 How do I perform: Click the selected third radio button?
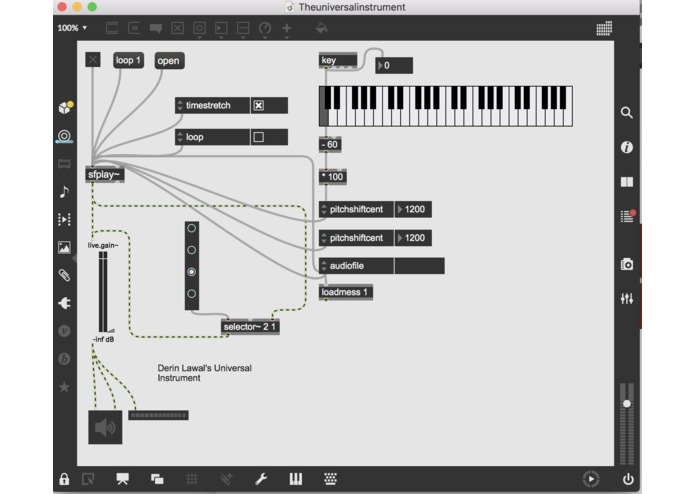point(191,272)
